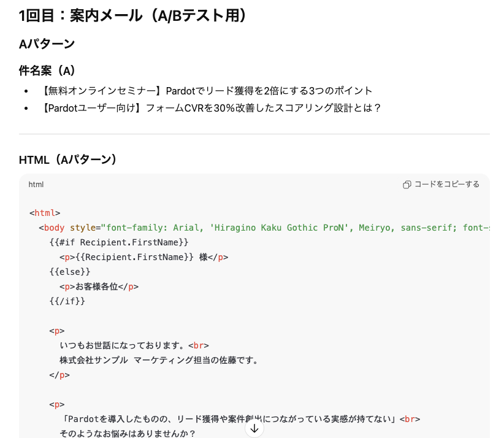The height and width of the screenshot is (438, 504).
Task: Click the そのようなお悩みはありませんか line
Action: pyautogui.click(x=127, y=434)
